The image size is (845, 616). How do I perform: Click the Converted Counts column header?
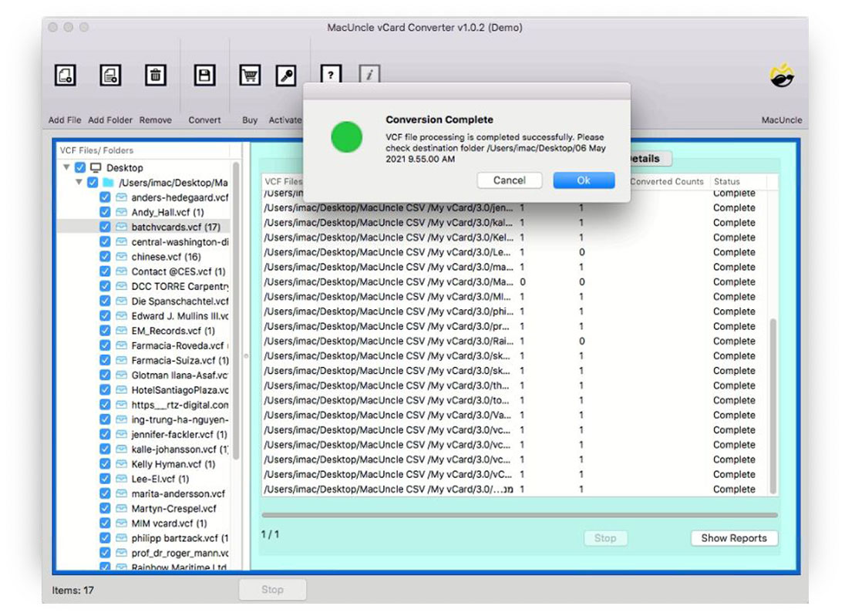click(667, 182)
